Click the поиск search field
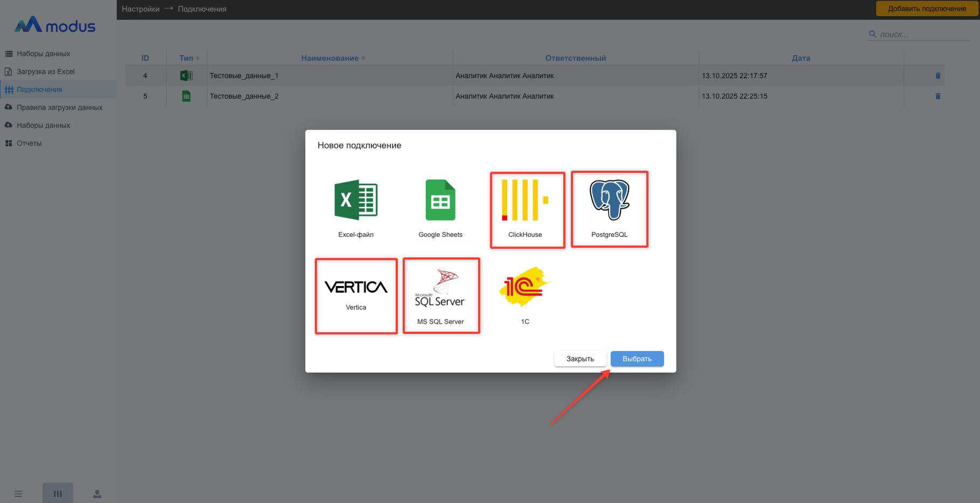 [923, 34]
